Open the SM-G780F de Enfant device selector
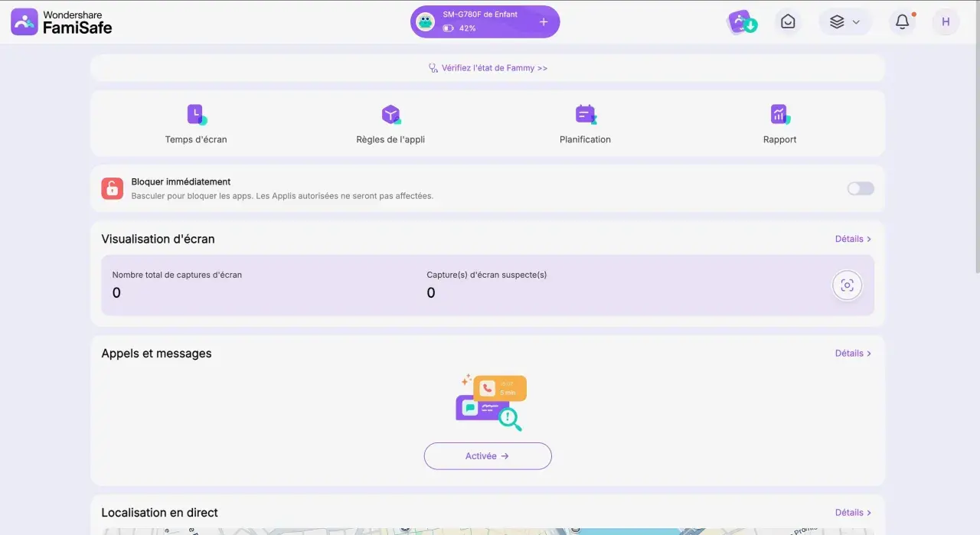980x535 pixels. [x=485, y=21]
